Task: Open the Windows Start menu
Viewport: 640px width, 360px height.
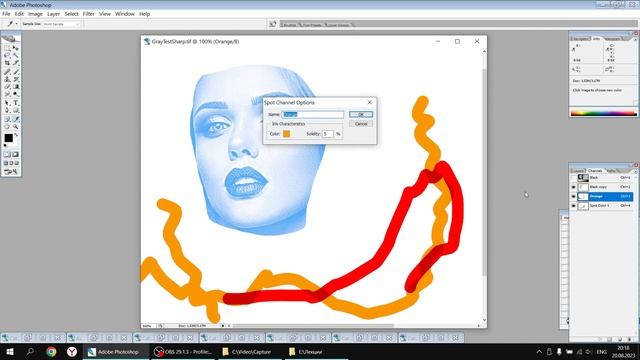Action: click(10, 351)
